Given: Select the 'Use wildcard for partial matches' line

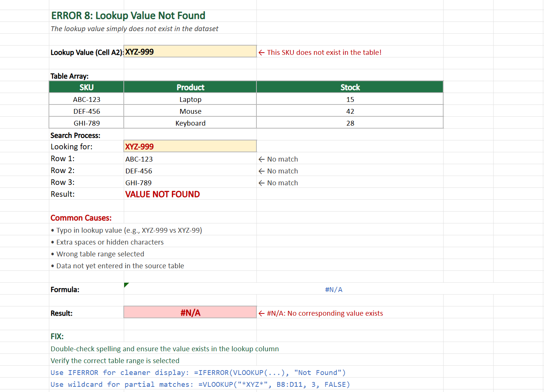Looking at the screenshot, I should (200, 384).
